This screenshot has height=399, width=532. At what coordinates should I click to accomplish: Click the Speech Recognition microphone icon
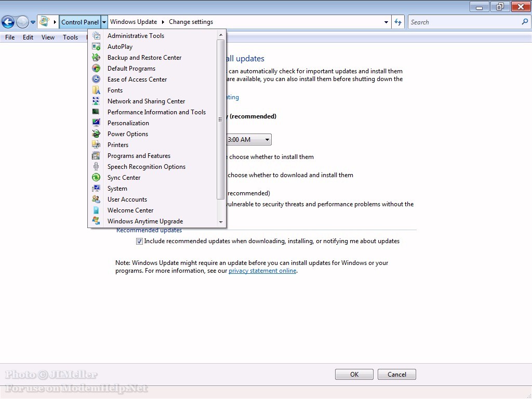[96, 166]
